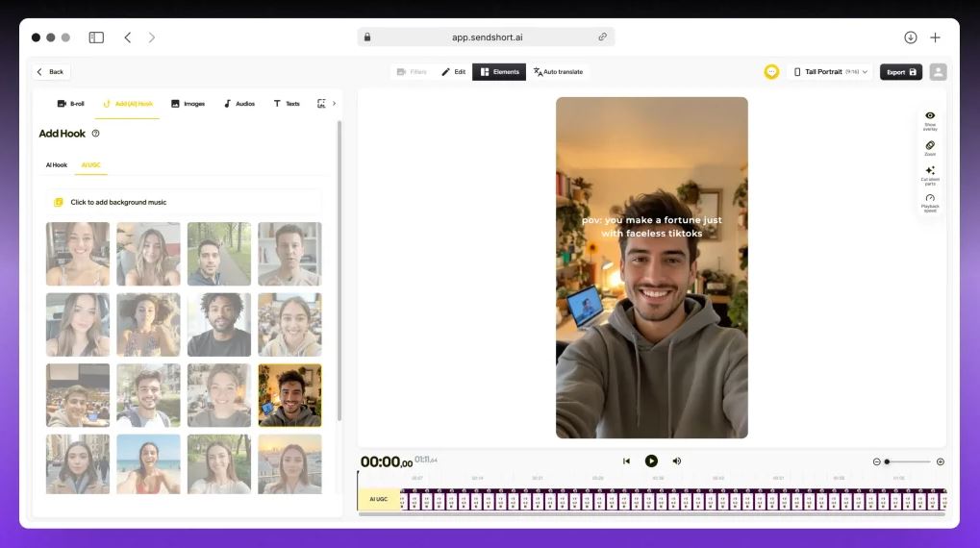The height and width of the screenshot is (548, 980).
Task: Click the video preview with hook caption
Action: click(652, 267)
